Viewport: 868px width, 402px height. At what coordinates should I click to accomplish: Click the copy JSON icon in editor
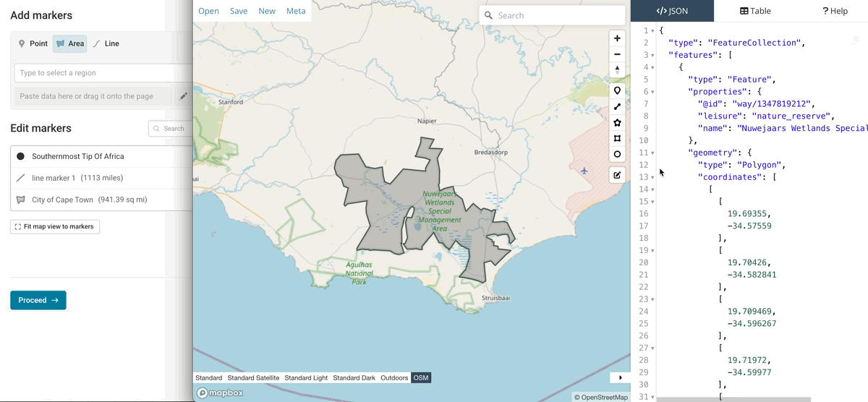(x=855, y=41)
